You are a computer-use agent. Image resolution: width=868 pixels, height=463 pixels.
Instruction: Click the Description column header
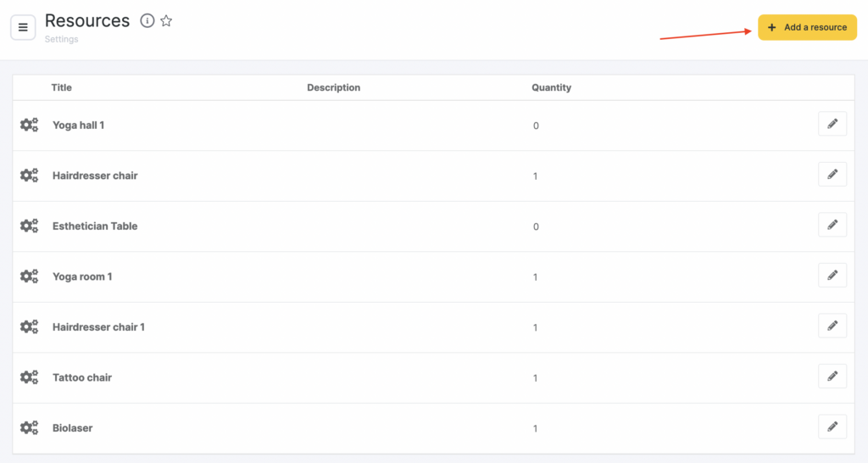pyautogui.click(x=333, y=87)
